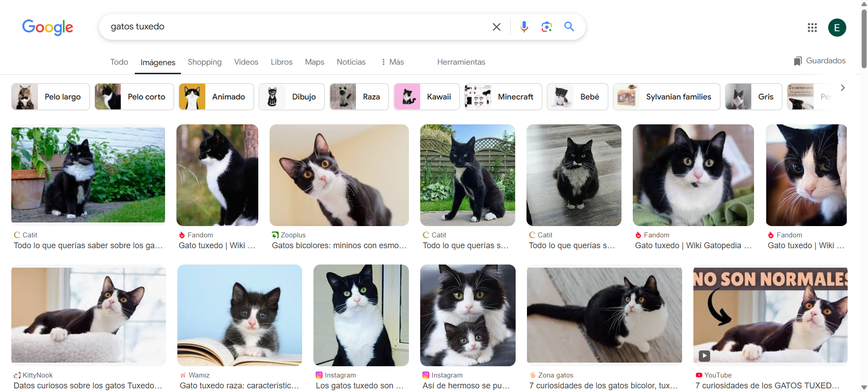Clear the search box text
Screen dimensions: 868x392
click(x=496, y=27)
